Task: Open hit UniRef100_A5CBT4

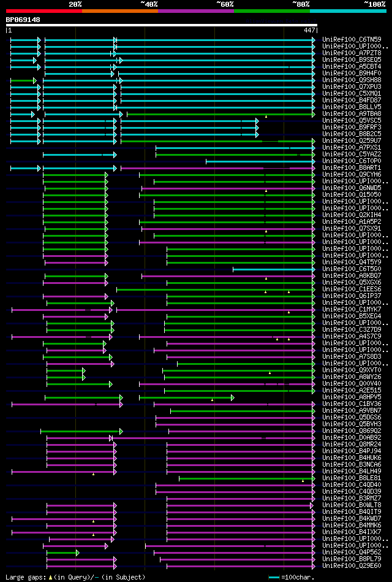Action: pyautogui.click(x=352, y=66)
